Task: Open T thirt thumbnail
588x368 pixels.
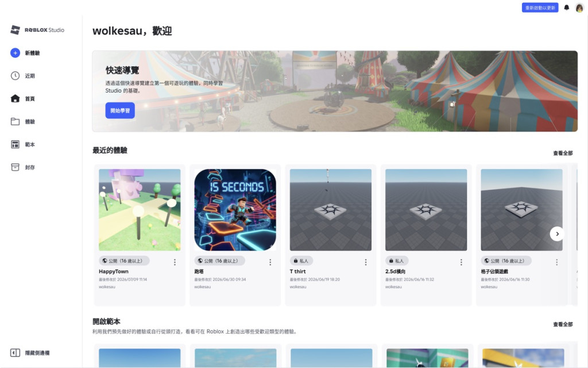Action: click(331, 210)
